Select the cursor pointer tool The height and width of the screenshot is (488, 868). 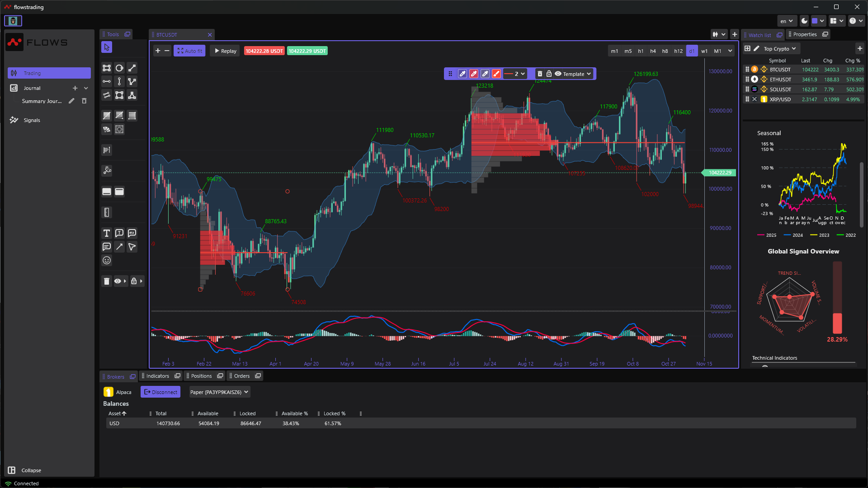pos(107,47)
